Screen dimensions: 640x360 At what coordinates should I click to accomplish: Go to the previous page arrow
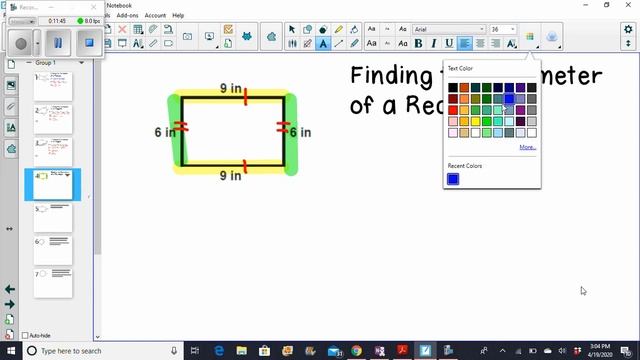[10, 289]
